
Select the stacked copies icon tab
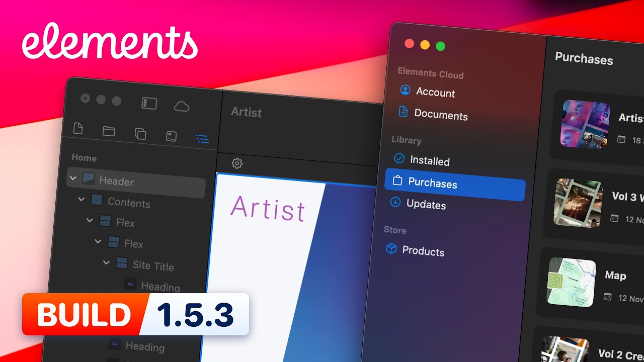click(x=140, y=134)
